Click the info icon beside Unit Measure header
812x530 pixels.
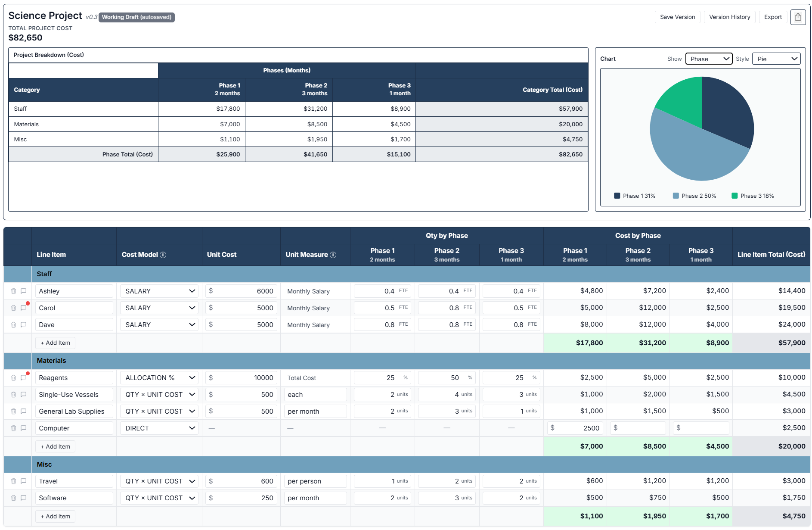(333, 254)
